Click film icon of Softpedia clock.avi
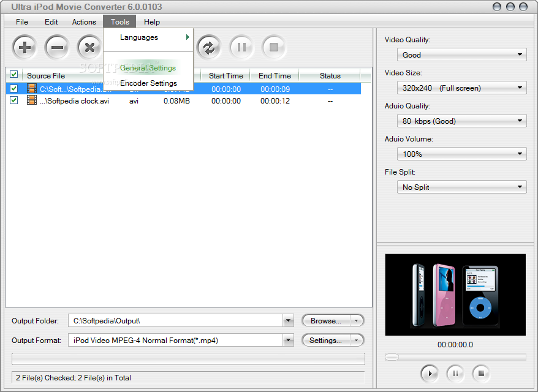This screenshot has width=538, height=392. pos(32,100)
